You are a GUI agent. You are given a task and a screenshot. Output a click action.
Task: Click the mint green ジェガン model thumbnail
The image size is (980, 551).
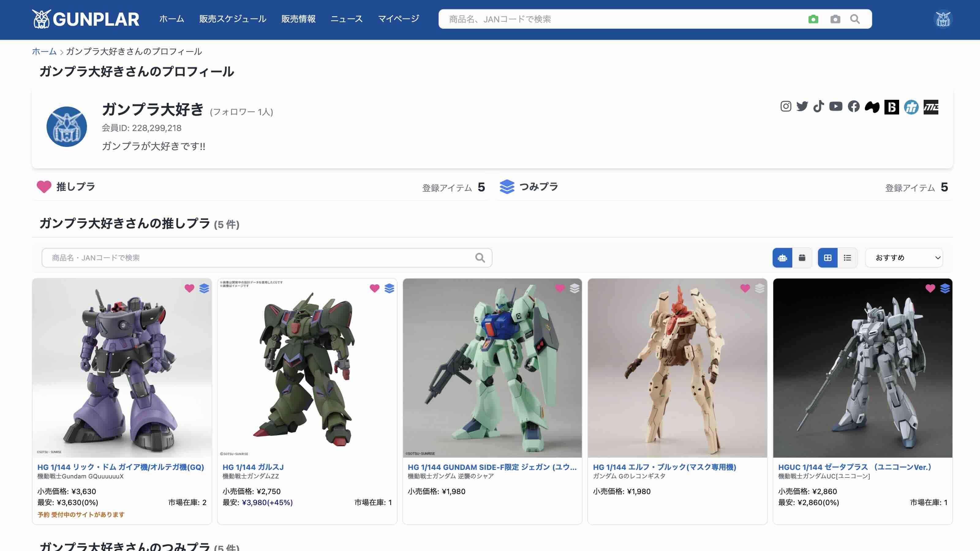coord(492,368)
